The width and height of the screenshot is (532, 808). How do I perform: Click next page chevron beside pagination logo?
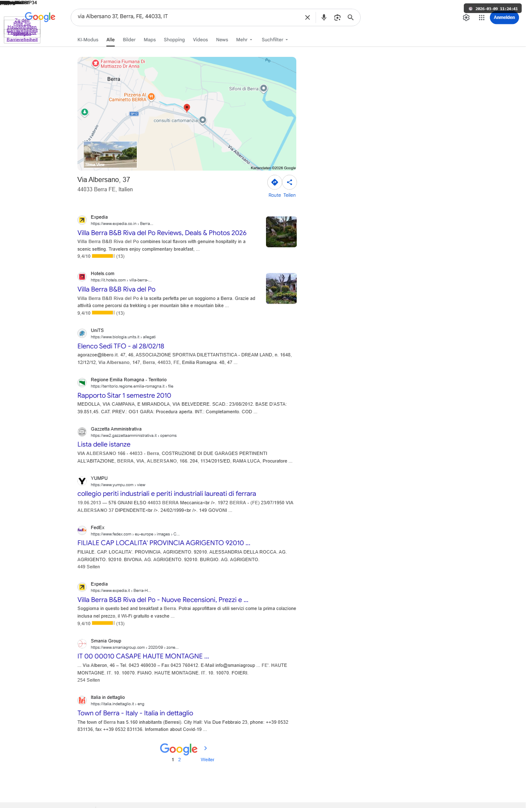point(205,748)
